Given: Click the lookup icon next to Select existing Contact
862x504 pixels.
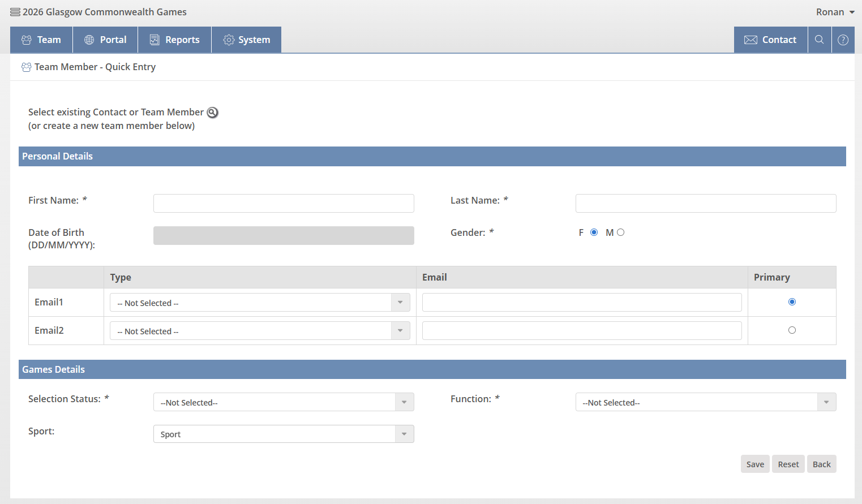Looking at the screenshot, I should (x=212, y=113).
